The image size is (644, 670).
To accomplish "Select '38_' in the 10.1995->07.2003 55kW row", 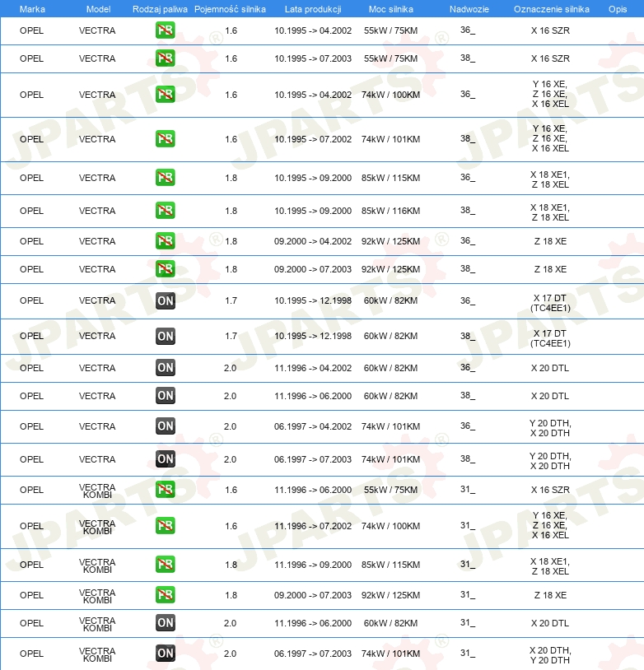I will pos(468,58).
